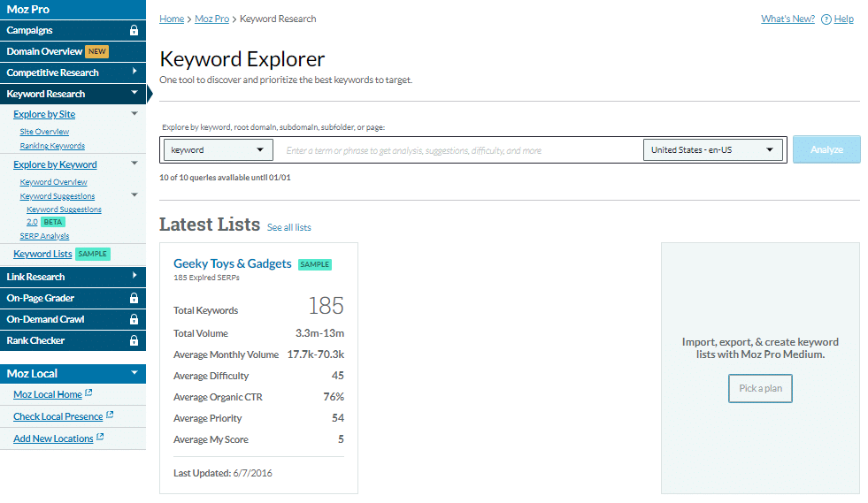The height and width of the screenshot is (503, 868).
Task: Click 'Last Updated: 6/7/2016' text
Action: (223, 473)
